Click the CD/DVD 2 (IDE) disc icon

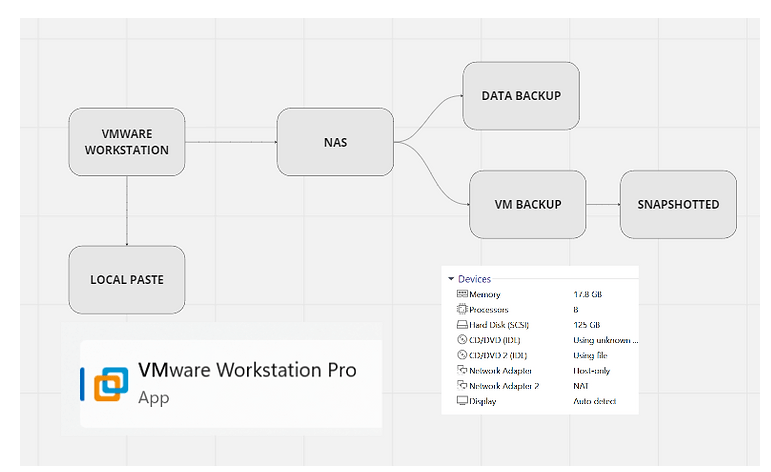point(462,355)
